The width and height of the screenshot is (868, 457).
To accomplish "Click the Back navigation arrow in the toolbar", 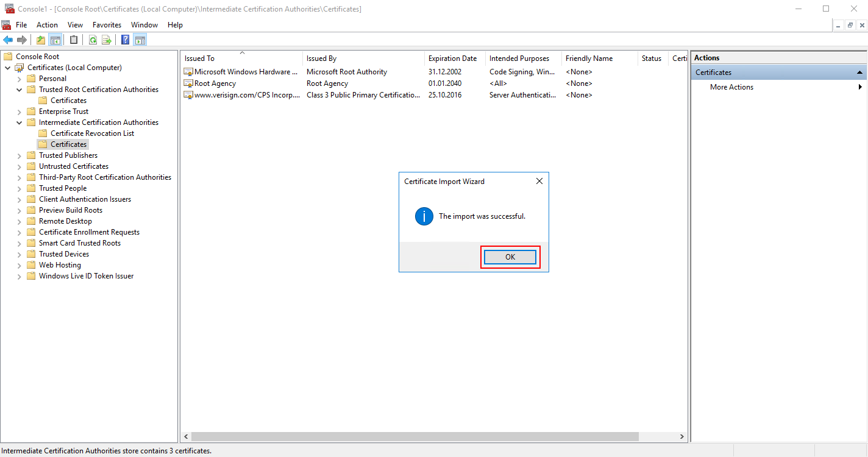I will [8, 40].
